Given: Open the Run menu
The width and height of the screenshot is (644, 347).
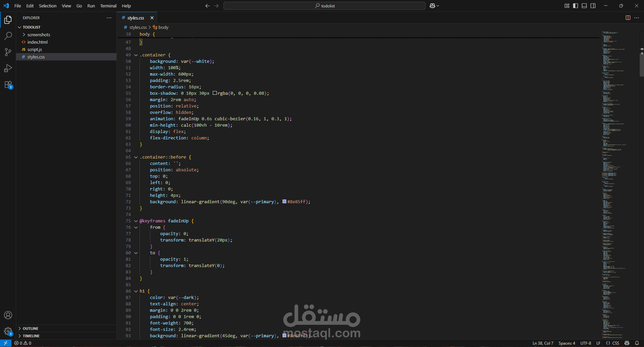Looking at the screenshot, I should click(91, 6).
